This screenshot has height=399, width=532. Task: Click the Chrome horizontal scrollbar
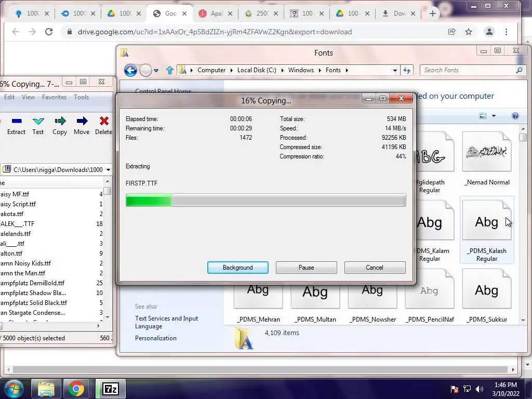(x=261, y=369)
